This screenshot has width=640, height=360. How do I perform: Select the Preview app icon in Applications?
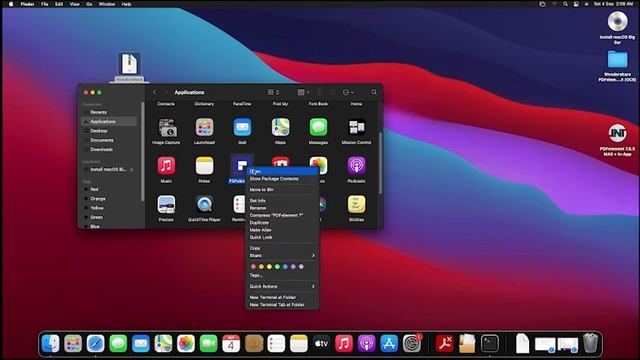167,204
